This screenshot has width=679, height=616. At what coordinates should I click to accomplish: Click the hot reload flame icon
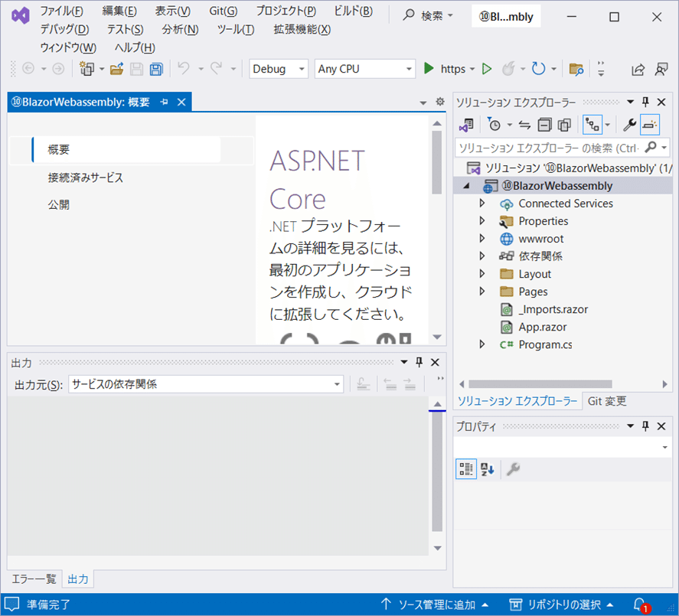pyautogui.click(x=509, y=68)
